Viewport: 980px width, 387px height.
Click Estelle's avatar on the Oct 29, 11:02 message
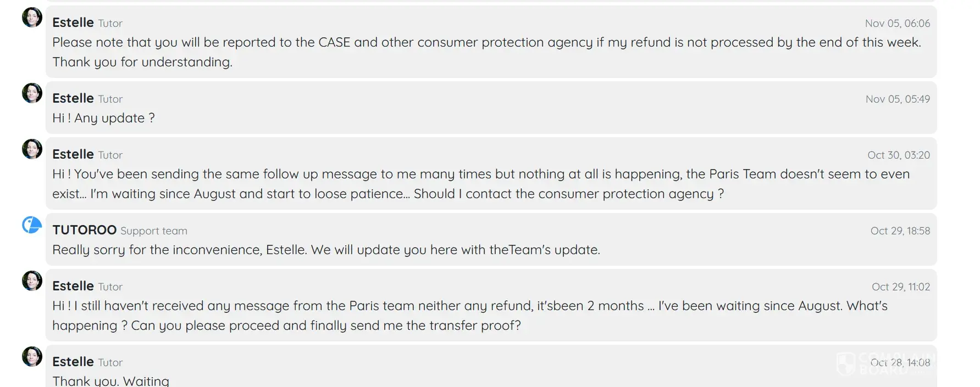coord(32,281)
